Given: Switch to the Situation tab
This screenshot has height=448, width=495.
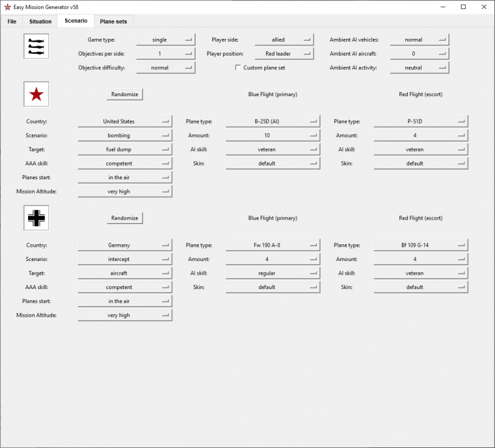Looking at the screenshot, I should [x=40, y=22].
